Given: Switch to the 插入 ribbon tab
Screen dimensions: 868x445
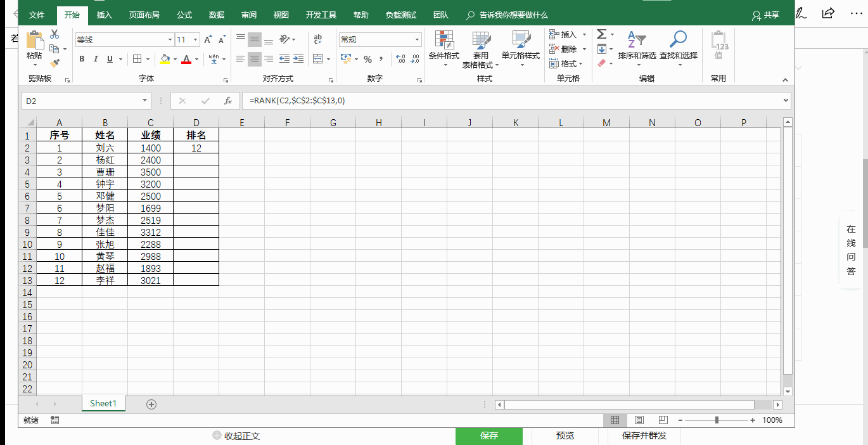Looking at the screenshot, I should pos(105,15).
